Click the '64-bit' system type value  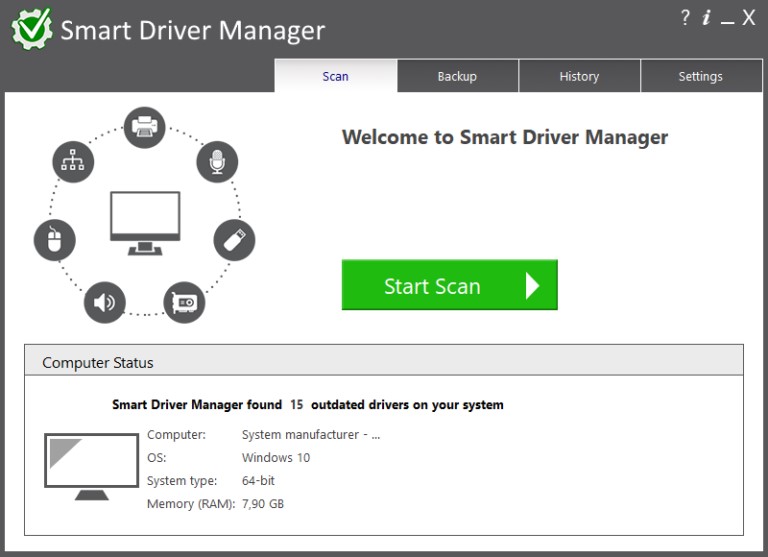[258, 481]
